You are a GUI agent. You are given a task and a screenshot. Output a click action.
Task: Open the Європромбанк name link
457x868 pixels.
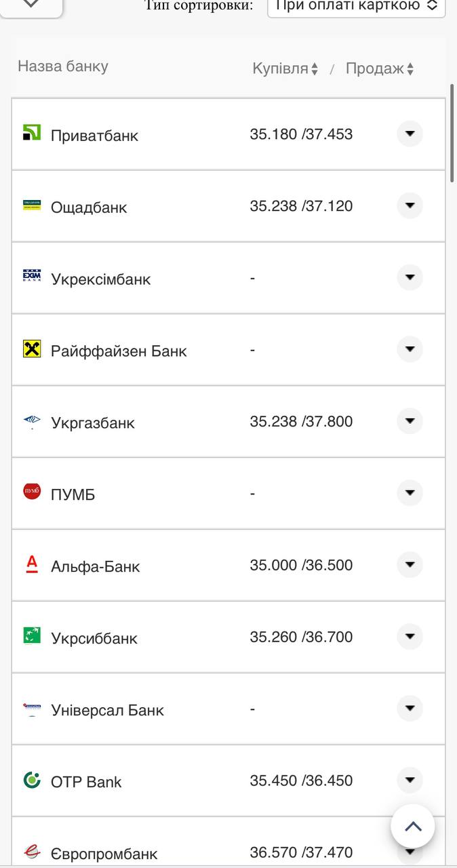pyautogui.click(x=104, y=854)
